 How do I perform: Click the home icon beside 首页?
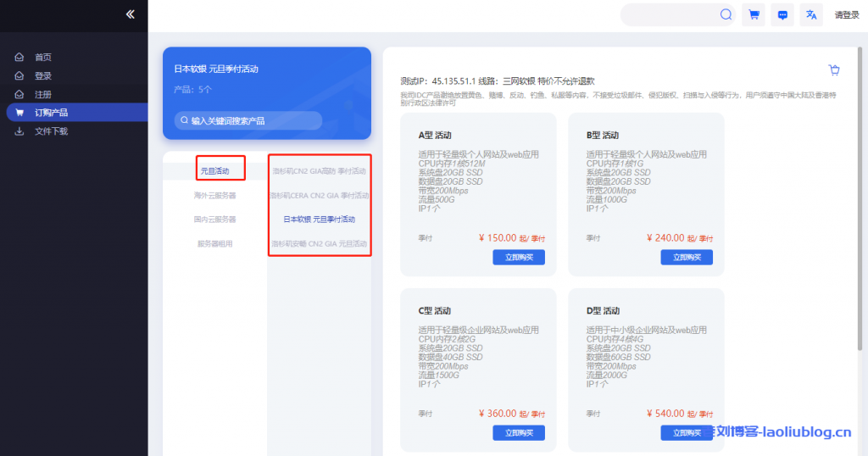19,58
